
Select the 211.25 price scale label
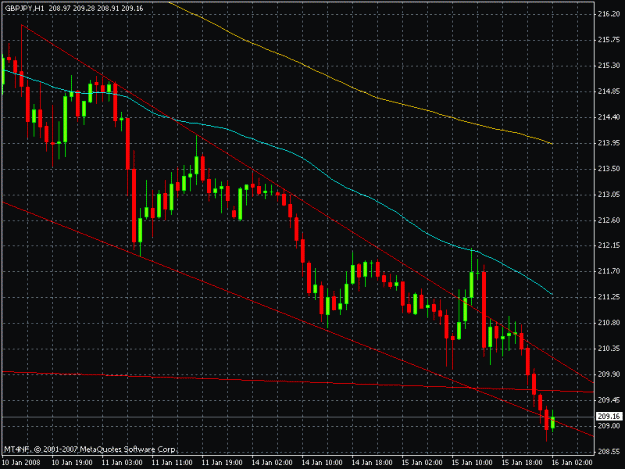[x=609, y=297]
